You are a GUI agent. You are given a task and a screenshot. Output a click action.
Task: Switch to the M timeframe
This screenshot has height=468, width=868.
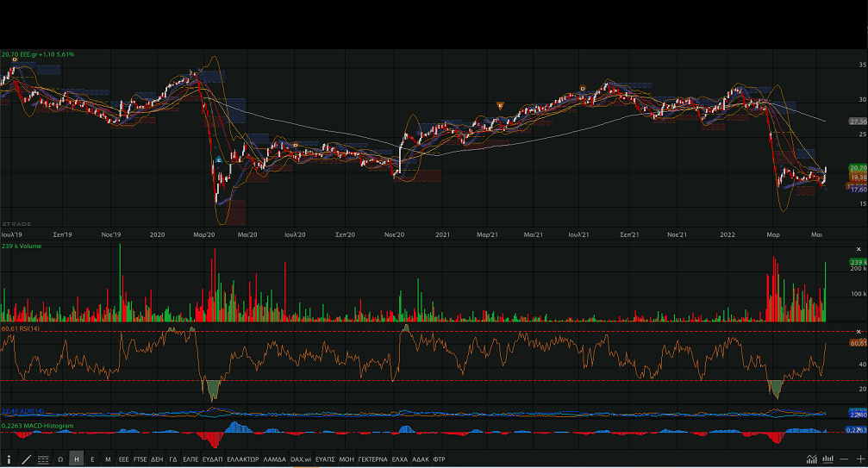pos(108,460)
